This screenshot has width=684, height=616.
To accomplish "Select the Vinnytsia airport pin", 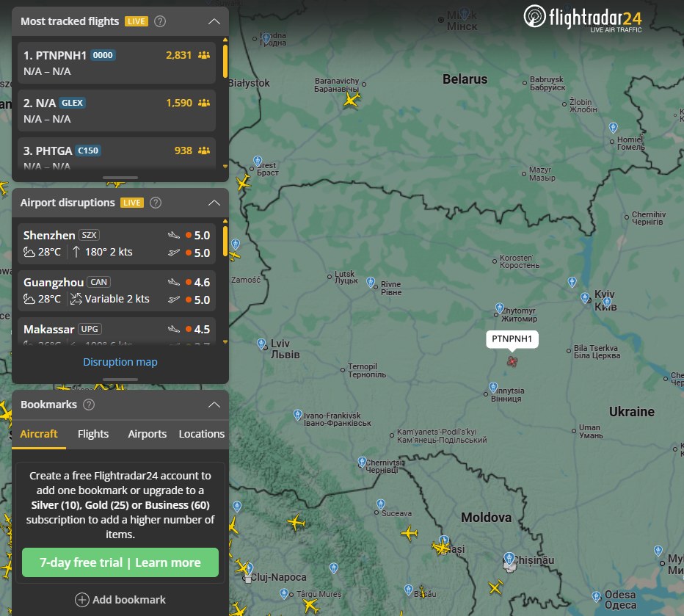I will (493, 388).
